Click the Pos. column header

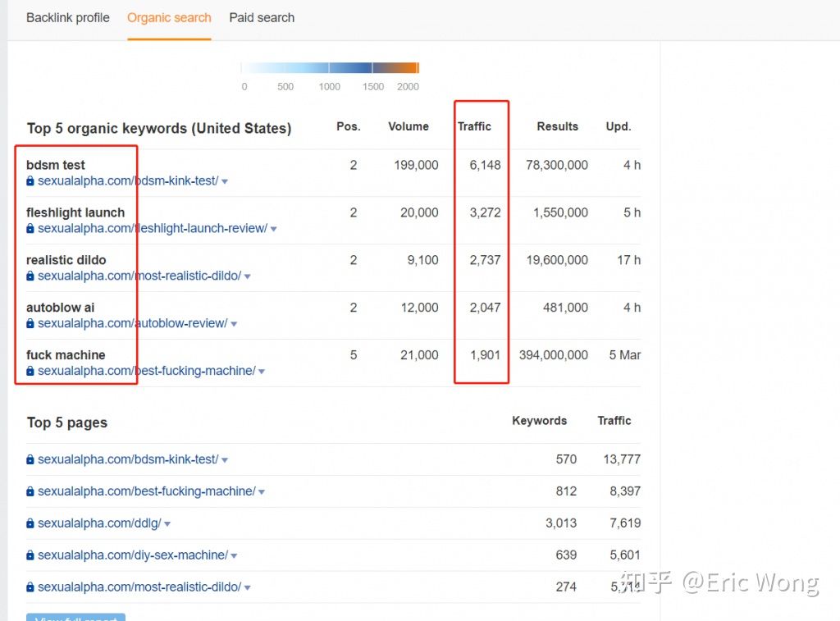[x=349, y=126]
